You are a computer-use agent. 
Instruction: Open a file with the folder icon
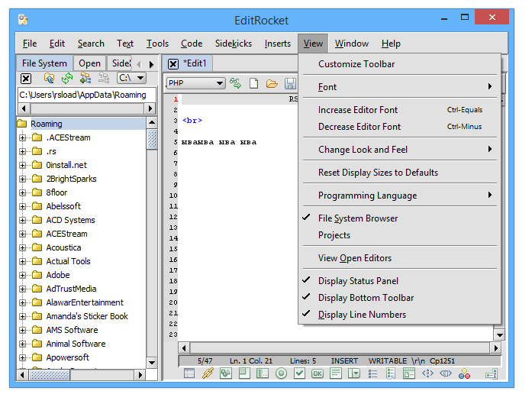pos(272,83)
